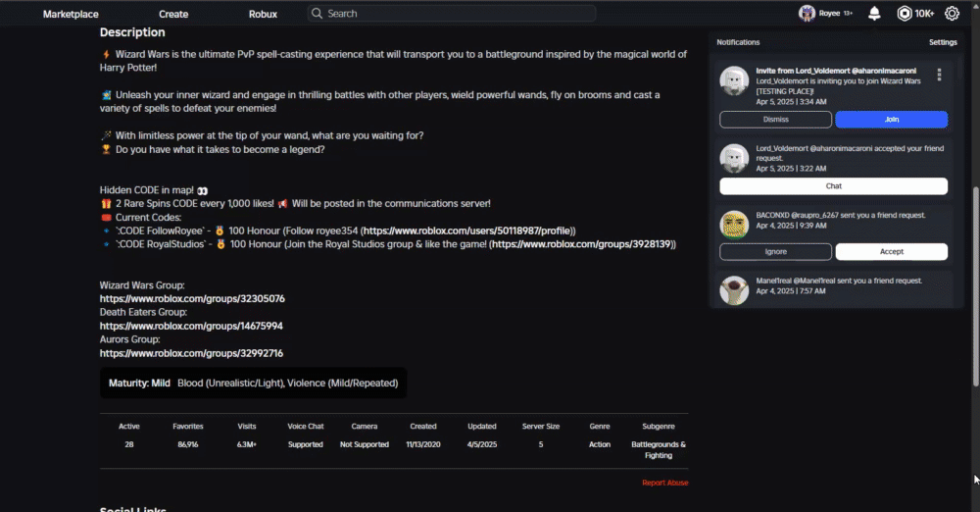Click the CODE FollowRoyee text
Screen dimensions: 980x512
coord(160,230)
